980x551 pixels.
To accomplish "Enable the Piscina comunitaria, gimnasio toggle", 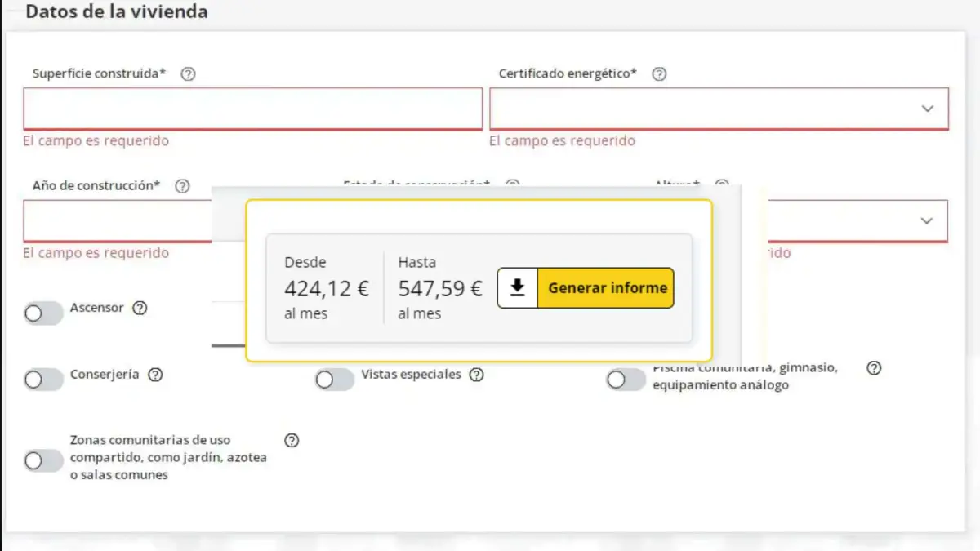I will 626,380.
